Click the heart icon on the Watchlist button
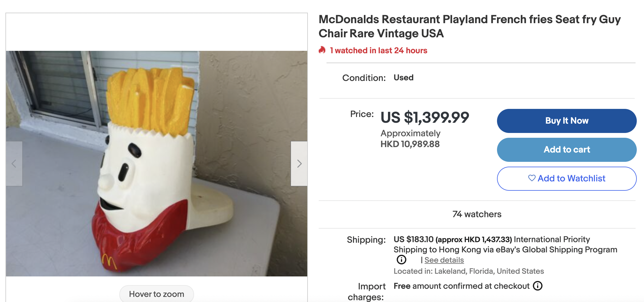Image resolution: width=644 pixels, height=302 pixels. [x=532, y=178]
